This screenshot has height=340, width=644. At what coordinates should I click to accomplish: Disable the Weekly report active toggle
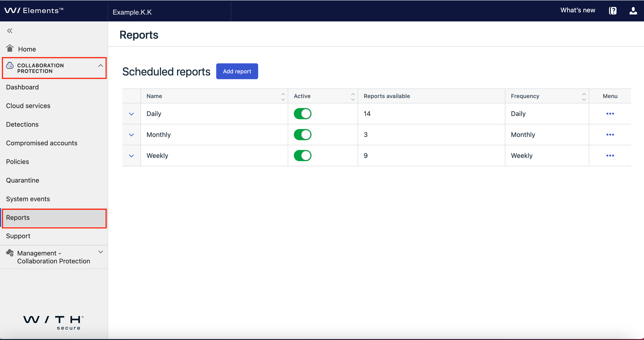(302, 156)
